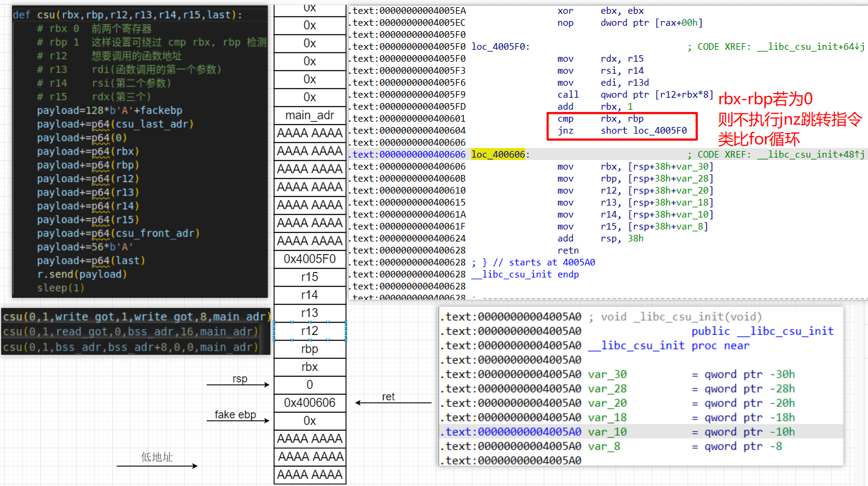Click the 'var_28 = qword ptr -28h' line
Viewport: 868px width, 486px height.
click(x=692, y=389)
